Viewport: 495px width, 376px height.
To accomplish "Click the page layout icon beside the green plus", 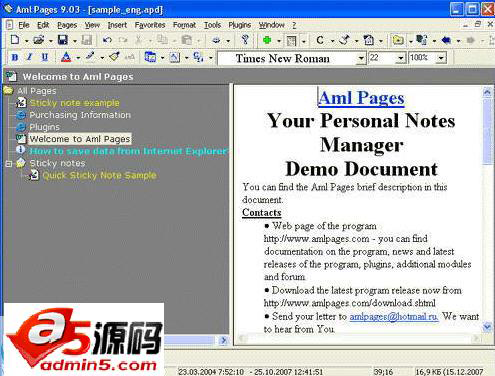I will coord(292,40).
